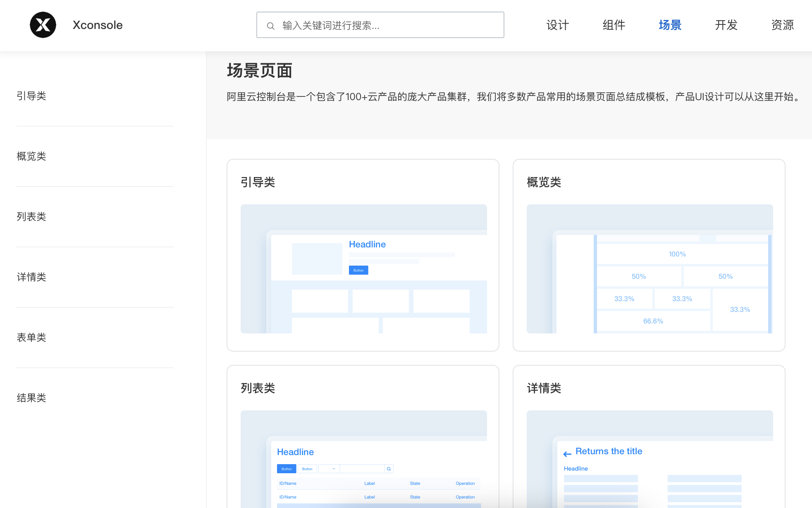This screenshot has height=508, width=812.
Task: Go to the 开发 navigation tab
Action: (726, 25)
